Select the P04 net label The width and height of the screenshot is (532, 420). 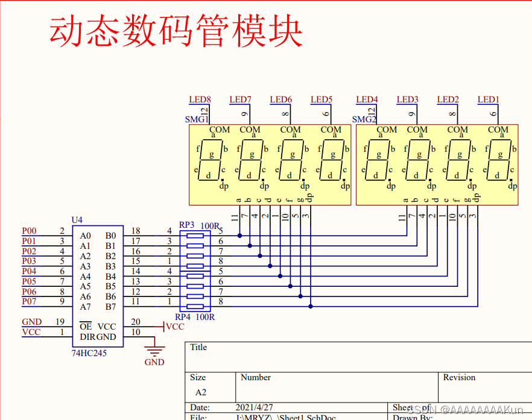coord(29,271)
